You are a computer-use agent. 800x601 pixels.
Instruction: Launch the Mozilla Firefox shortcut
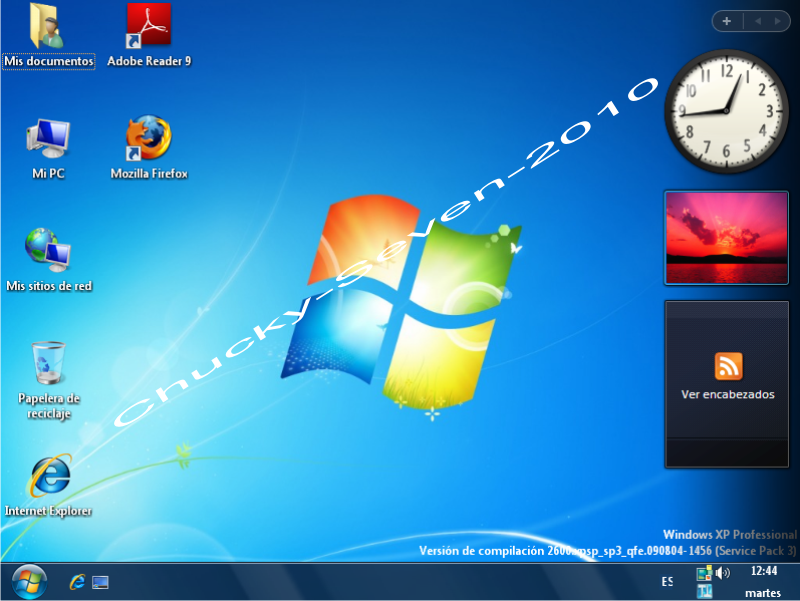pos(148,138)
